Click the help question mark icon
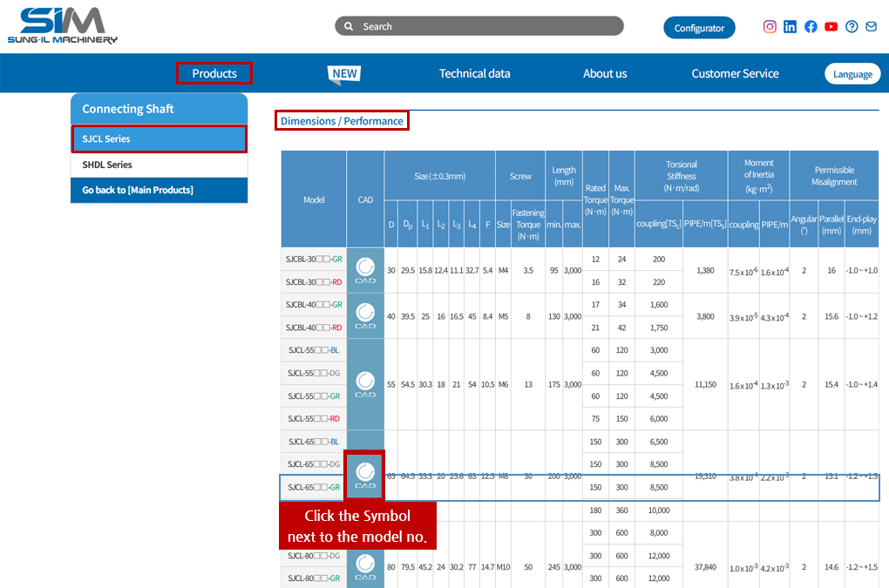 (x=852, y=27)
